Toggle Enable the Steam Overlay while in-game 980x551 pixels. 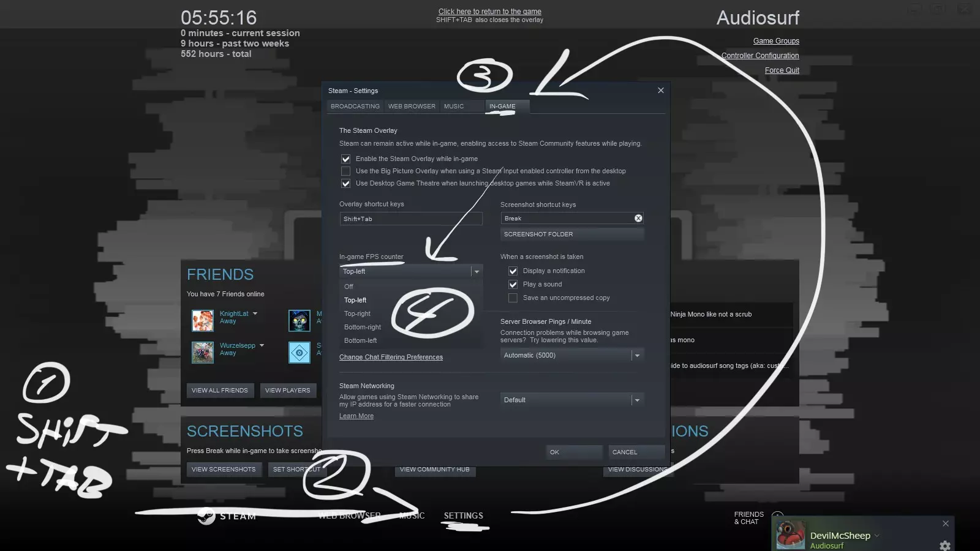pos(346,159)
